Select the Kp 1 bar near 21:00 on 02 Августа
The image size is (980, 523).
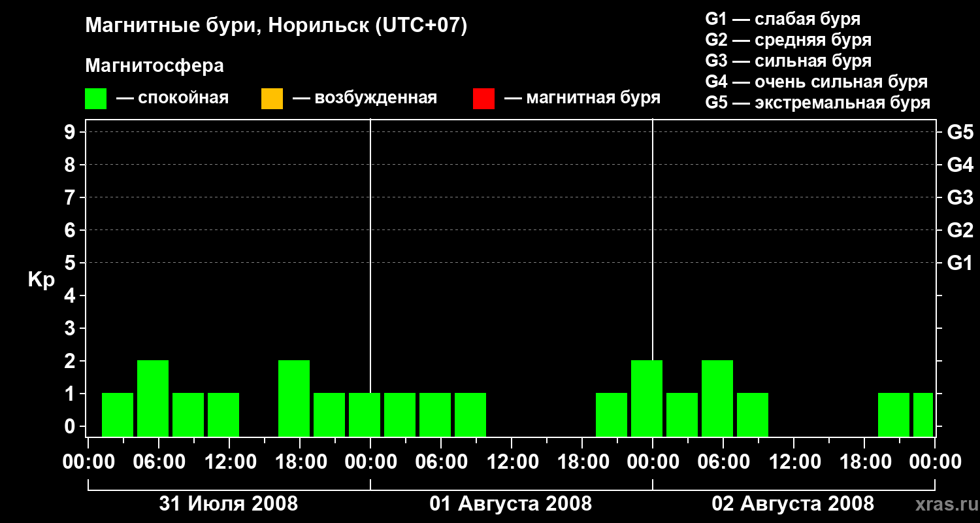pos(894,414)
